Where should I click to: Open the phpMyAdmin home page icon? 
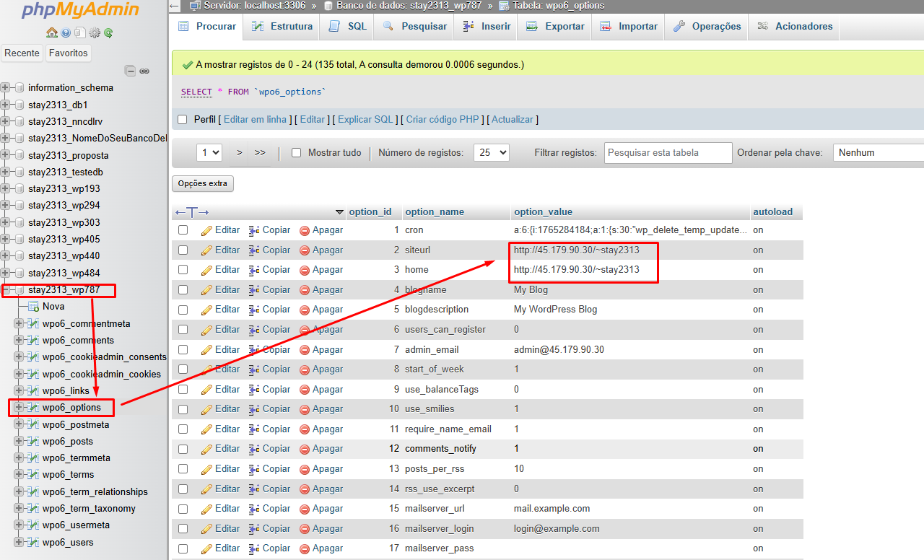coord(51,33)
